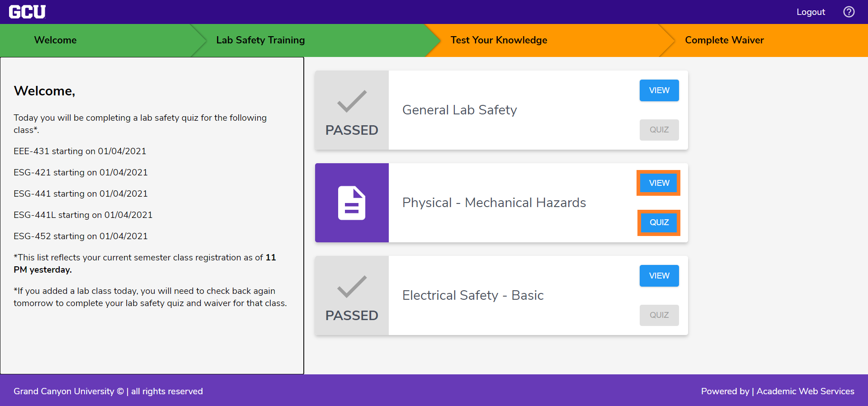Open the Lab Safety Training step
Image resolution: width=868 pixels, height=406 pixels.
click(260, 40)
